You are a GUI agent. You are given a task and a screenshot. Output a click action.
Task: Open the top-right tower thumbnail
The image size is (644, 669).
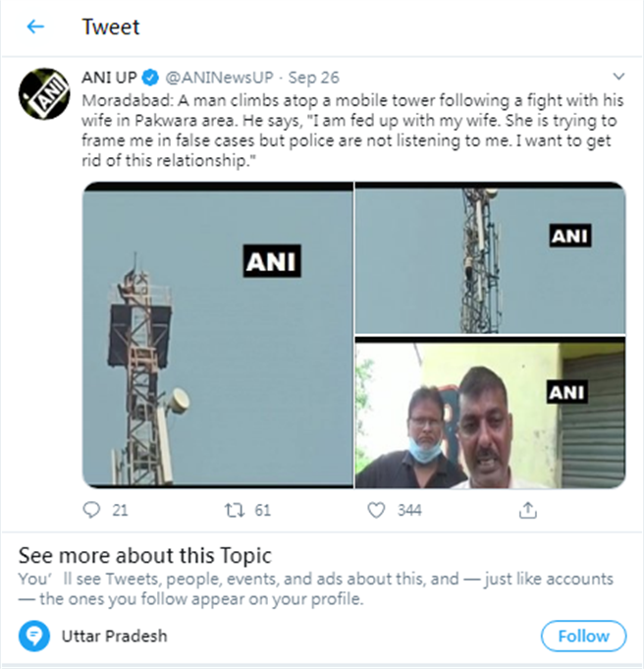click(x=490, y=258)
